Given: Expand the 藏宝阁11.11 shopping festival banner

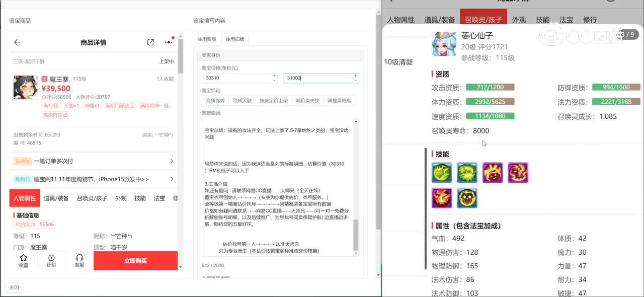Looking at the screenshot, I should 94,179.
